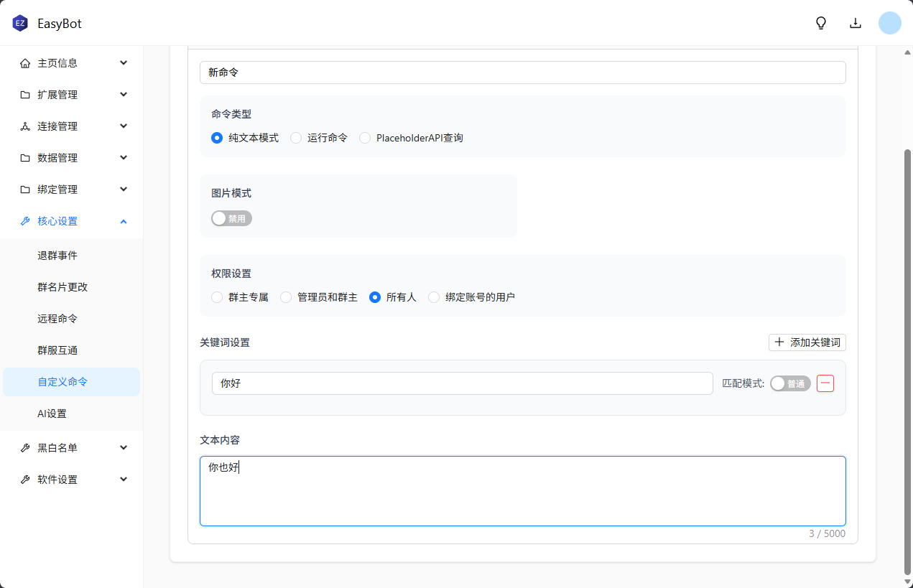Click the home icon beside 主页信息
Viewport: 913px width, 588px height.
[25, 63]
